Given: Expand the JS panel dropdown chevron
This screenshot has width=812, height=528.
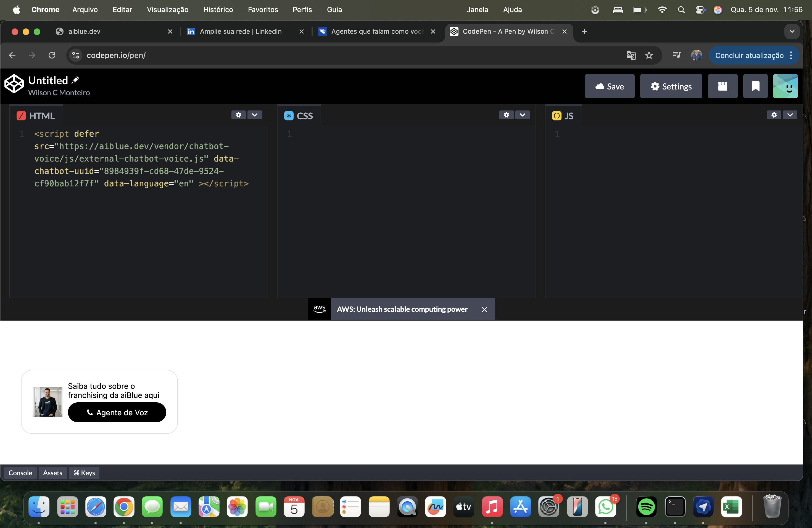Looking at the screenshot, I should pos(790,115).
